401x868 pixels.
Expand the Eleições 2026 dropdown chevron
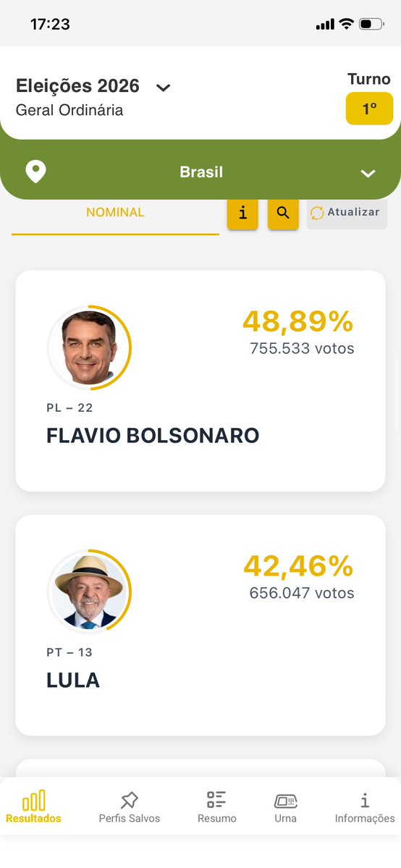(x=163, y=88)
